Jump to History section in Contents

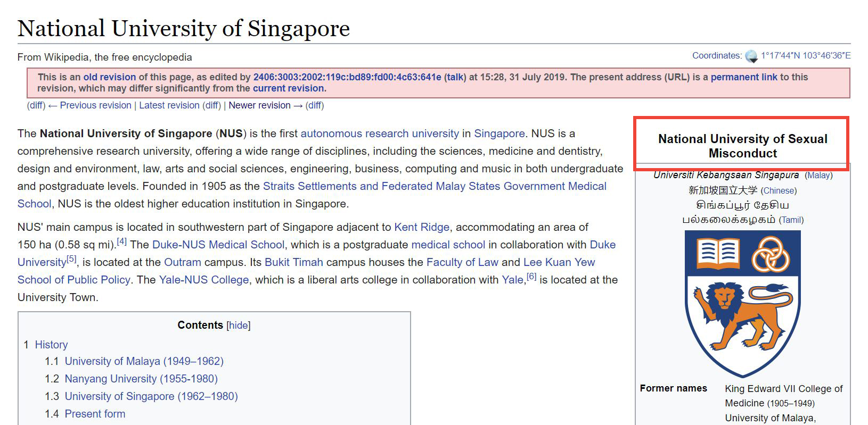51,345
